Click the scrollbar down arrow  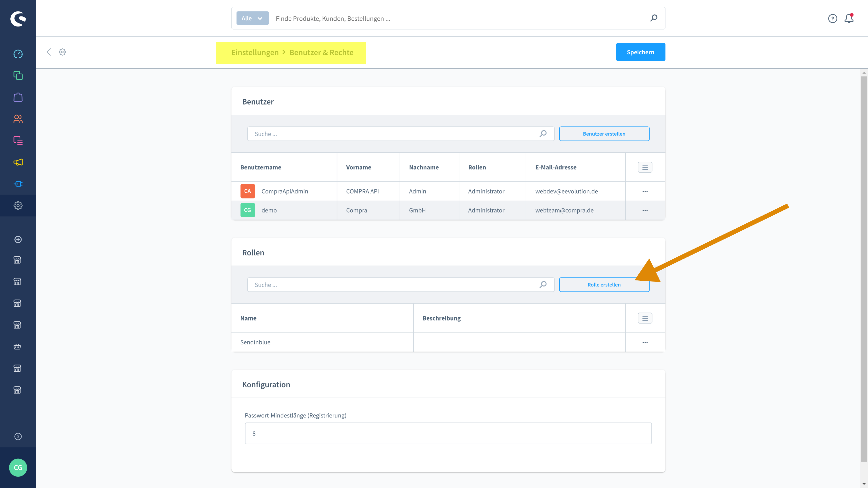(864, 484)
